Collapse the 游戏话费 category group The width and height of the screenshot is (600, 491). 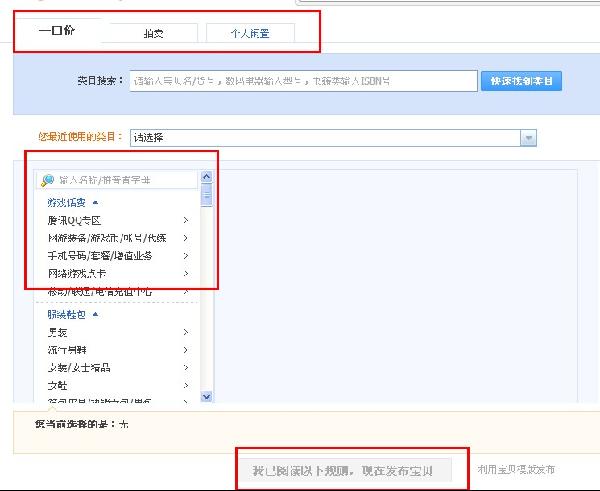coord(95,202)
